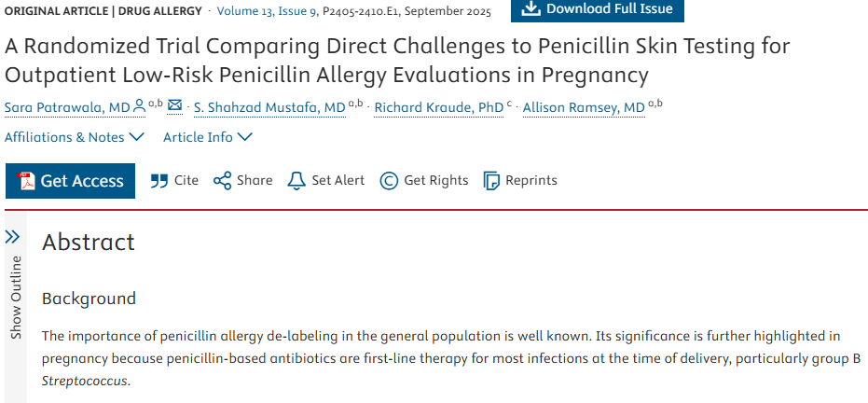Viewport: 868px width, 403px height.
Task: Click the Download Full Issue button
Action: tap(598, 9)
